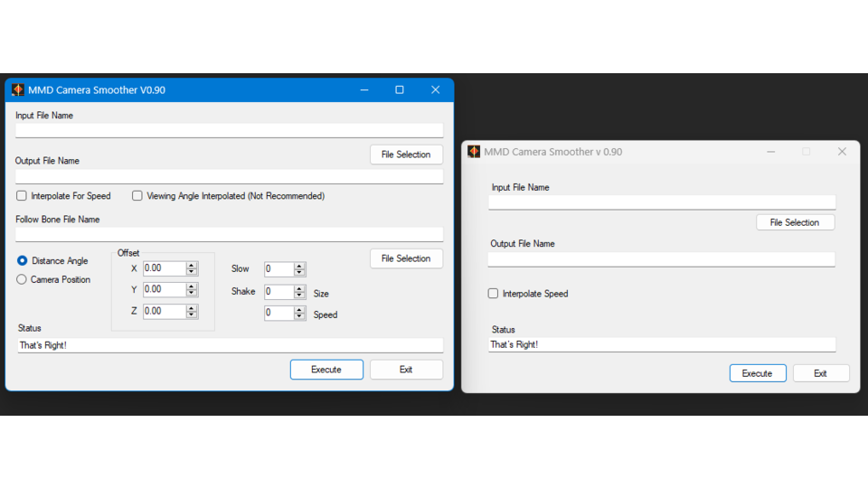
Task: Run Execute in the V0.90 left window
Action: pos(326,370)
